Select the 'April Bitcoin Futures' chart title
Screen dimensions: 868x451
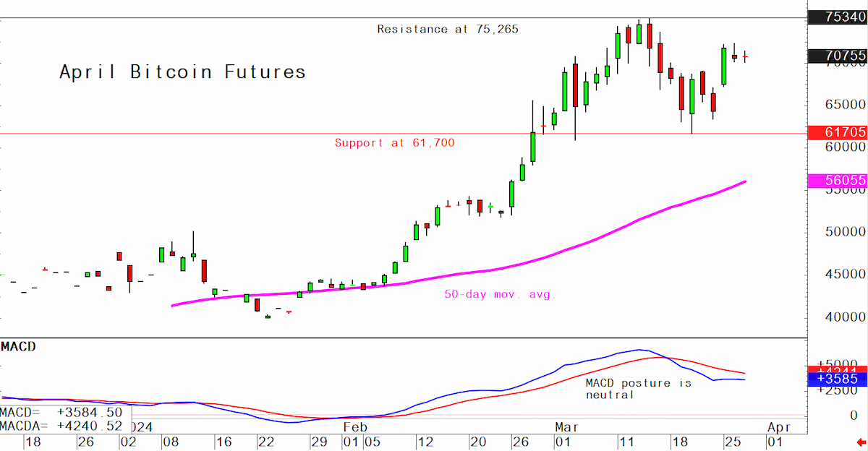(182, 72)
